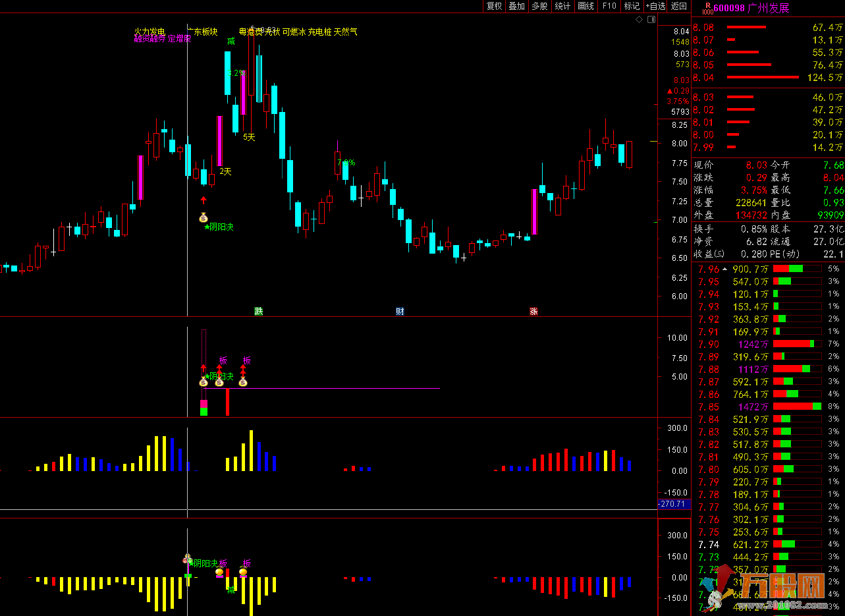Viewport: 845px width, 616px height.
Task: Click the R 1000 badge beside the stock code
Action: point(707,8)
